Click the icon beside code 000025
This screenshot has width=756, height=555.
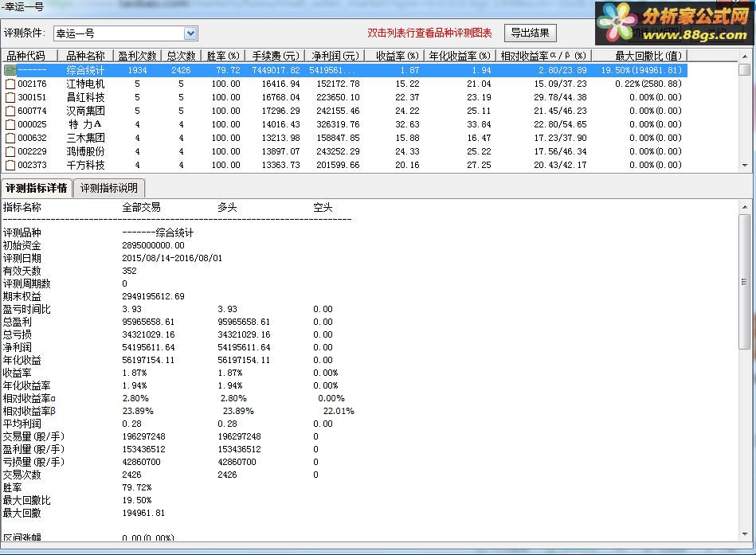coord(10,124)
